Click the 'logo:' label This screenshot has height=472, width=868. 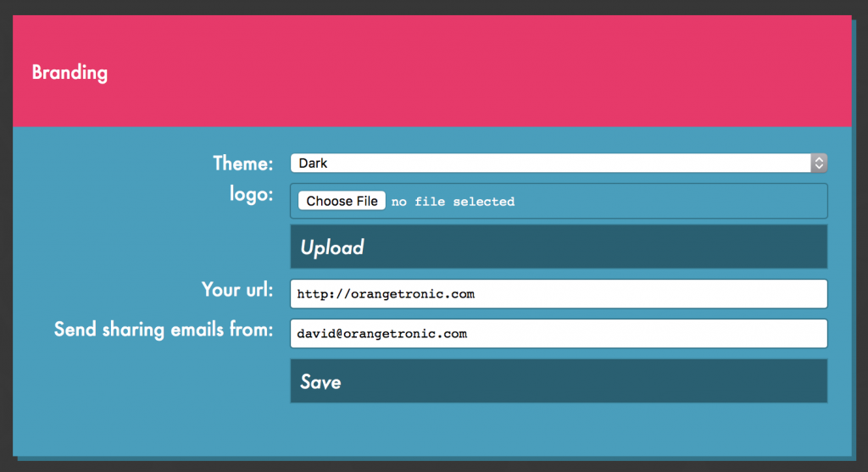(251, 194)
